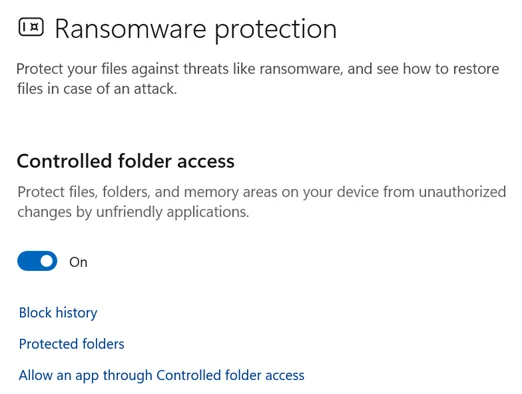This screenshot has width=522, height=394.
Task: Select 'Allow an app through Controlled folder access'
Action: coord(162,375)
